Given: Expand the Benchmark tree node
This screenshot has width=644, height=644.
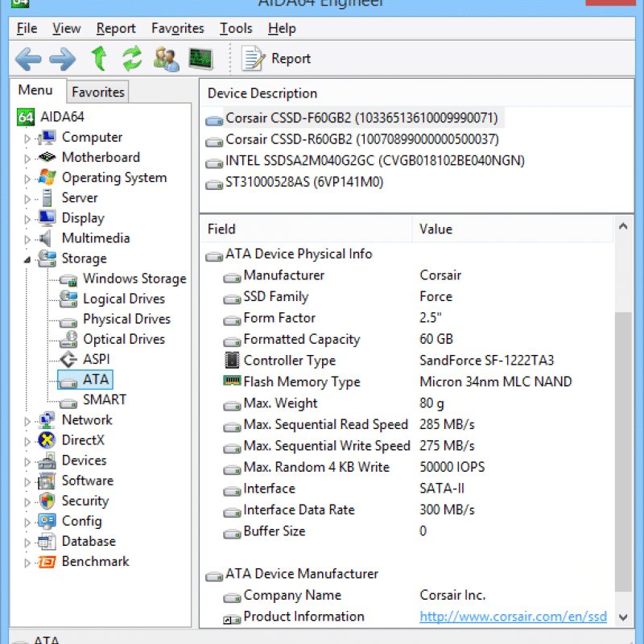Looking at the screenshot, I should (x=27, y=563).
